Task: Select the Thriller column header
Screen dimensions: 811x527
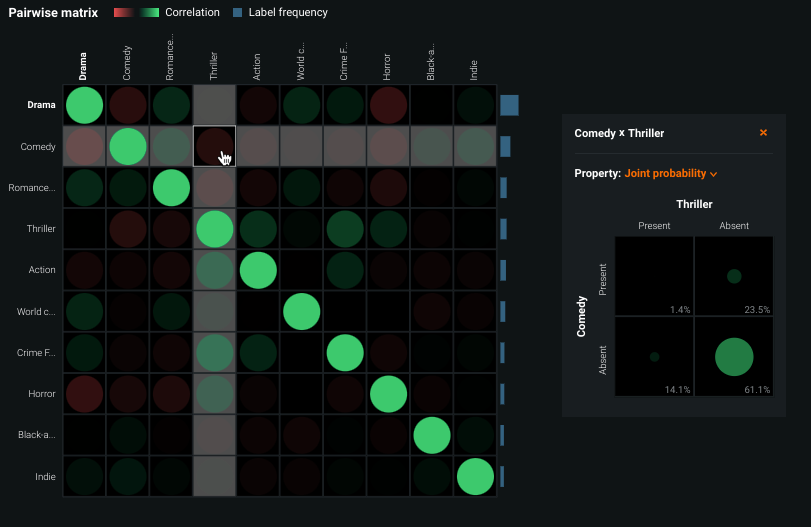Action: tap(214, 66)
